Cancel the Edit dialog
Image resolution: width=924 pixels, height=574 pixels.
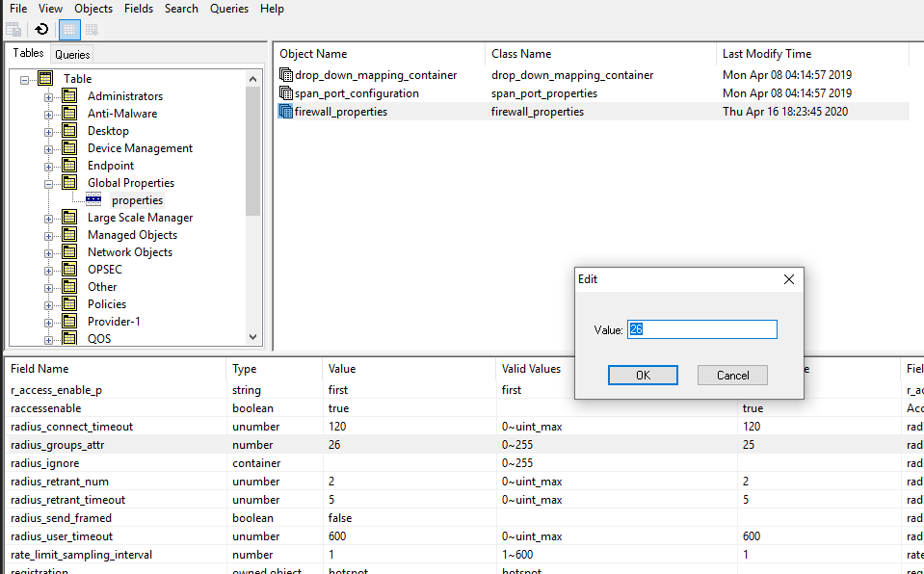click(x=732, y=376)
